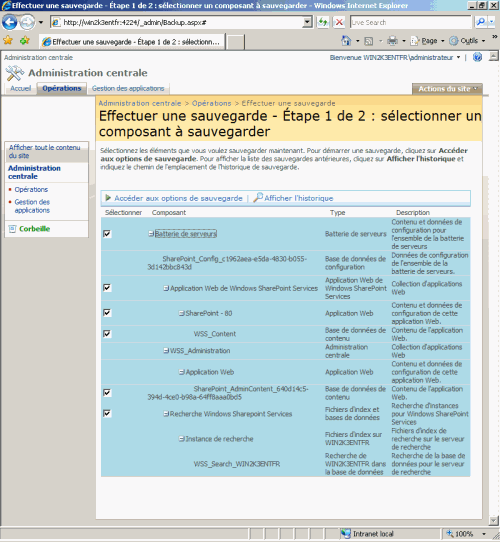Click the browser Forward arrow button
This screenshot has width=500, height=542.
coord(27,22)
